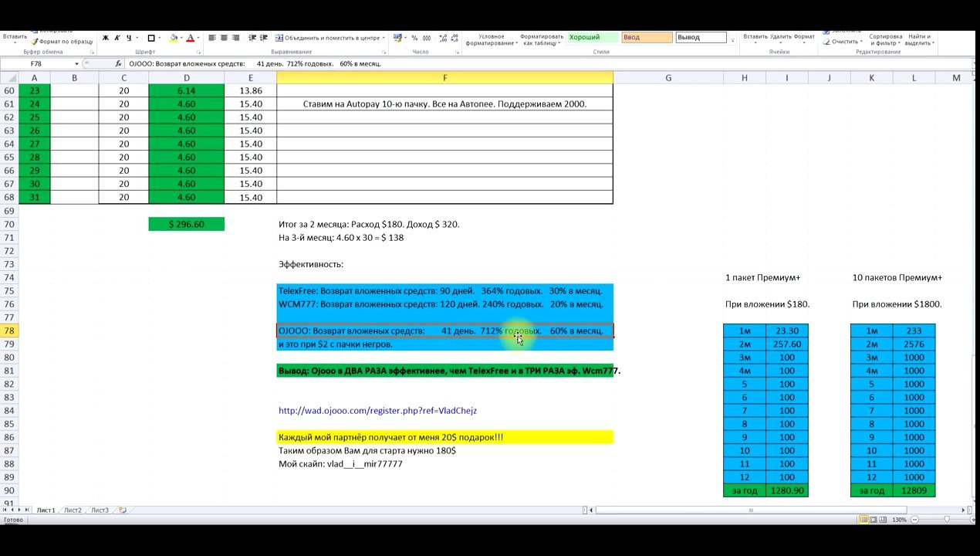Align text left
This screenshot has width=980, height=556.
point(211,38)
